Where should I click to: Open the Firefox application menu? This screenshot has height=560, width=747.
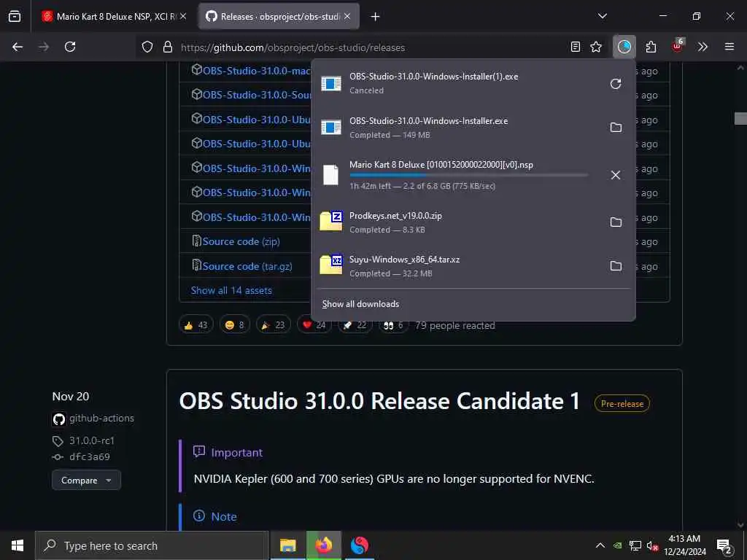pyautogui.click(x=729, y=47)
